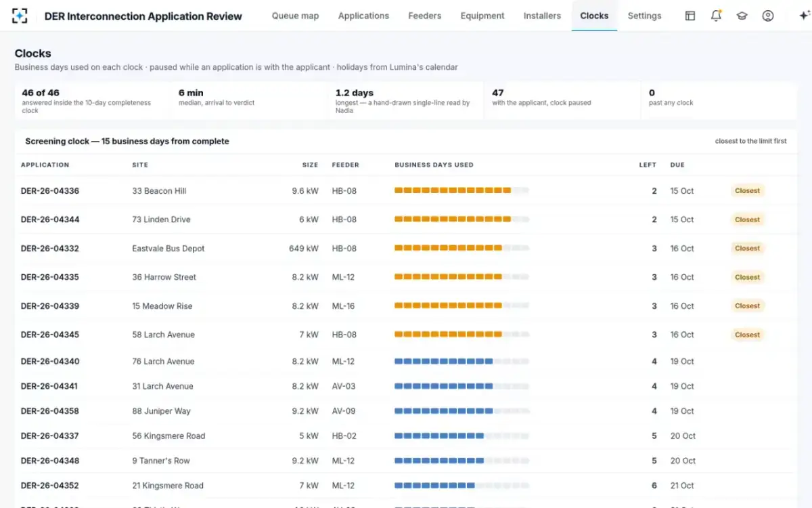Open the notifications bell
This screenshot has width=812, height=508.
[716, 16]
